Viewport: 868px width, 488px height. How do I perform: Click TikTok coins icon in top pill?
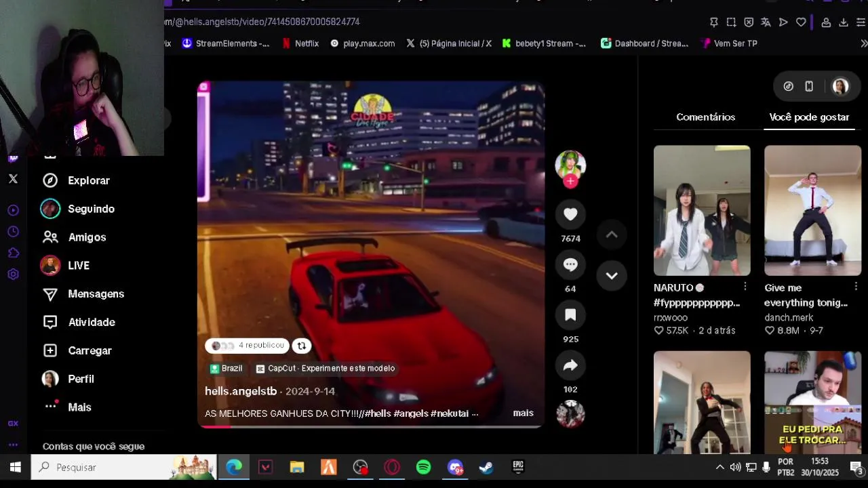pyautogui.click(x=788, y=86)
